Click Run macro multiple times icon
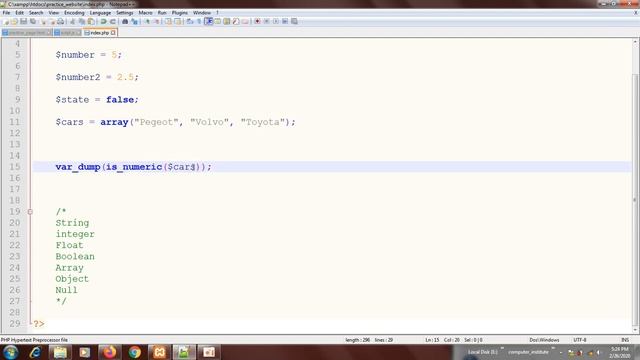Screen dimensions: 640x360 tap(285, 21)
